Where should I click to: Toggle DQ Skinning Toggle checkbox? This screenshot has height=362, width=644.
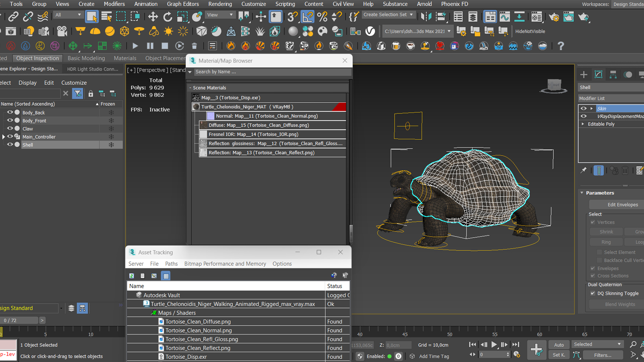click(593, 293)
